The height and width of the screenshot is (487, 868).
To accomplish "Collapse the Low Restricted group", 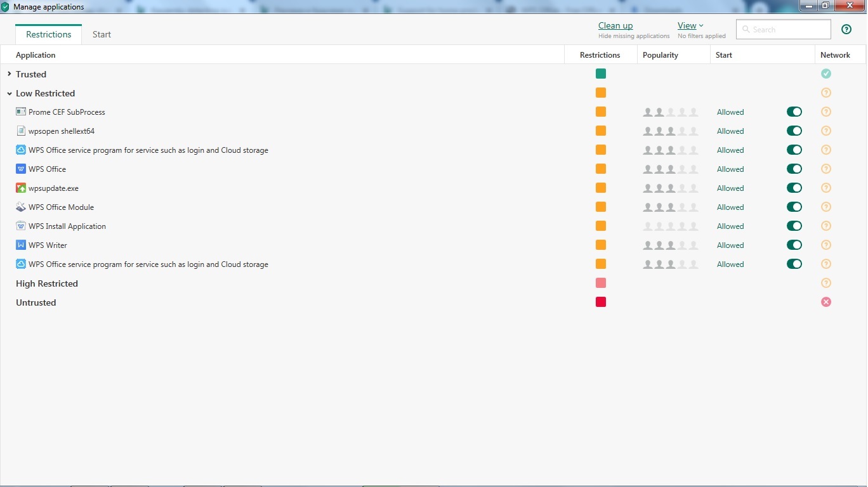I will pyautogui.click(x=10, y=93).
